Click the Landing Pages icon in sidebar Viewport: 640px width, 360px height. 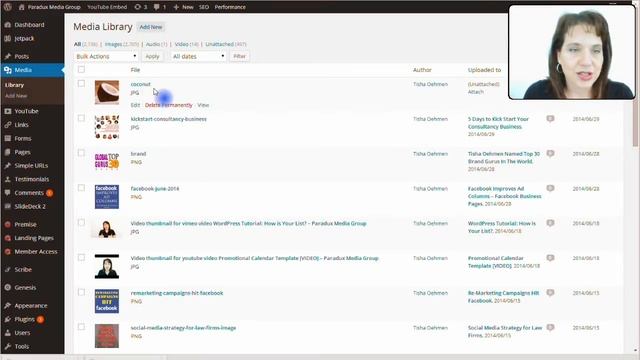(x=8, y=238)
